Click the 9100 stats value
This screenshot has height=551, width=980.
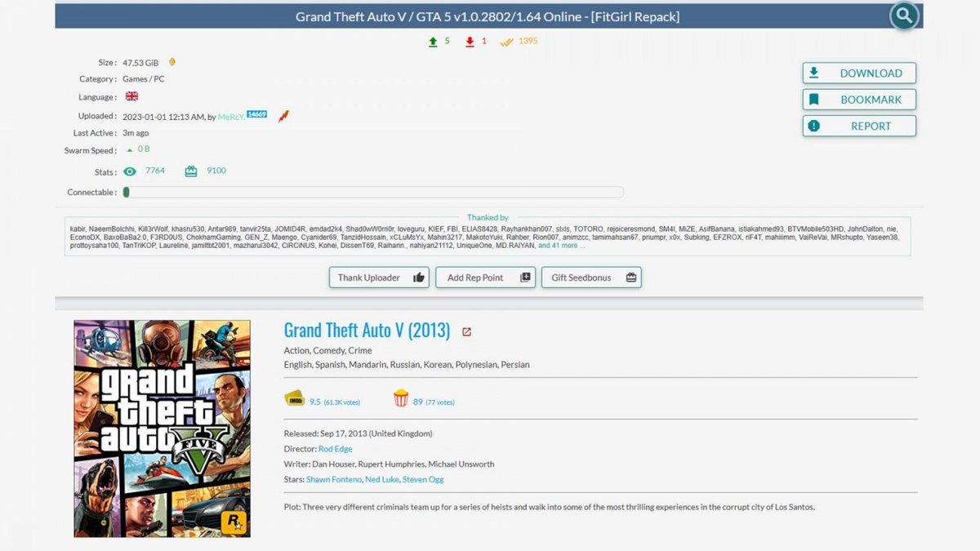(x=216, y=171)
